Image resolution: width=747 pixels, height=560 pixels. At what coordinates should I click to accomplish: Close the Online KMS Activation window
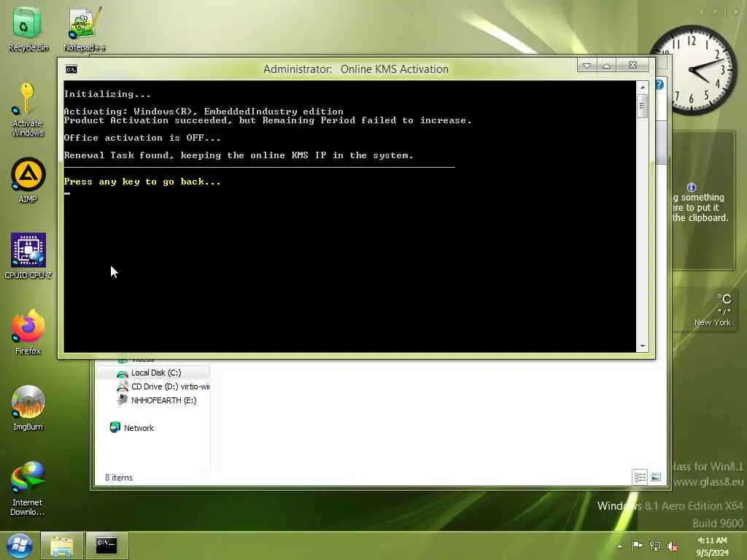632,65
